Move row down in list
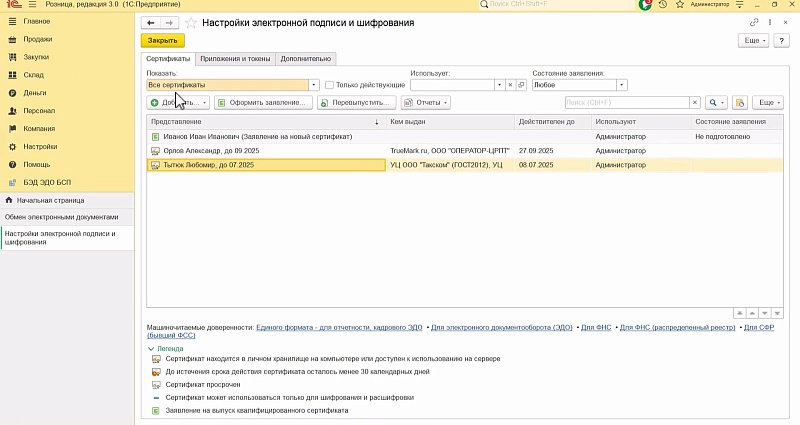 [765, 313]
